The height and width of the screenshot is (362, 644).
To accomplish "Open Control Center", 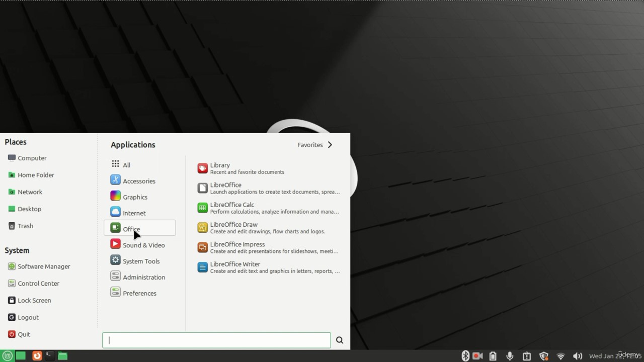I will [x=34, y=284].
